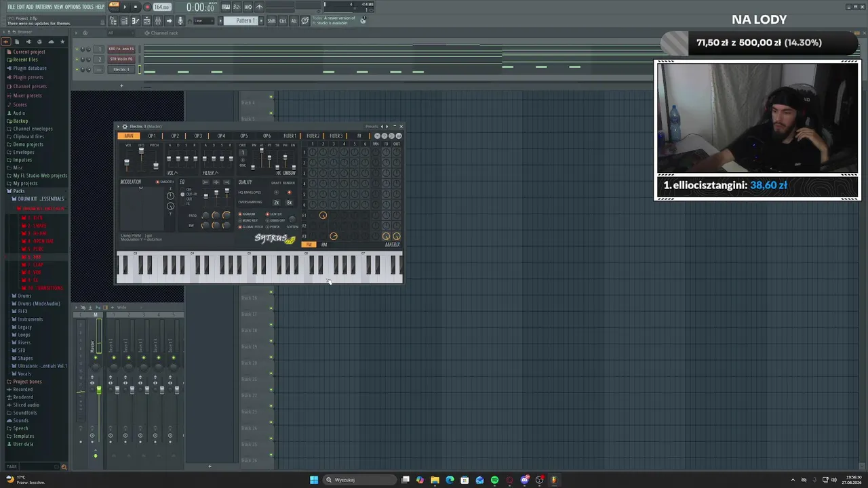The width and height of the screenshot is (868, 488).
Task: Click the browser search magnifier icon
Action: [64, 466]
